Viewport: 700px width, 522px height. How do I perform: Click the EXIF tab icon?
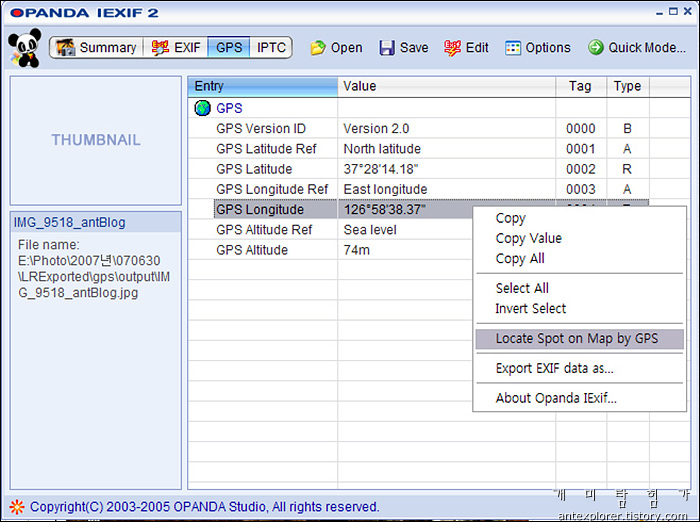point(160,47)
